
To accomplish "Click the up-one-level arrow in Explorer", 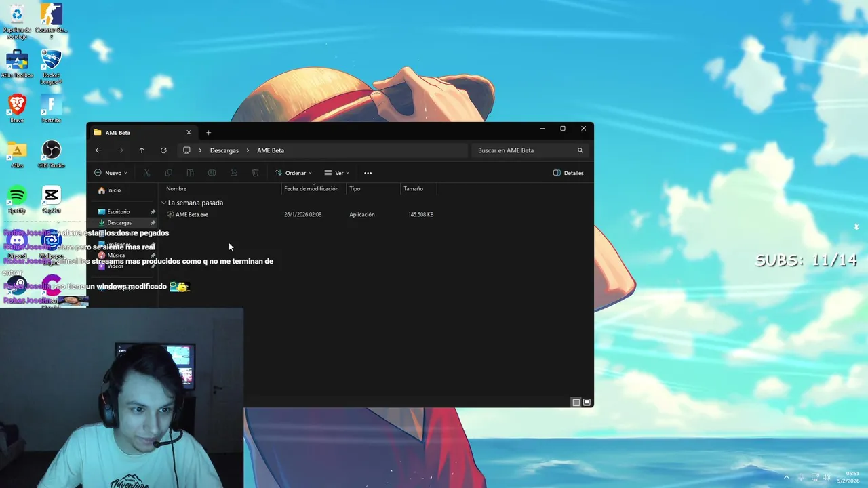I will click(142, 150).
